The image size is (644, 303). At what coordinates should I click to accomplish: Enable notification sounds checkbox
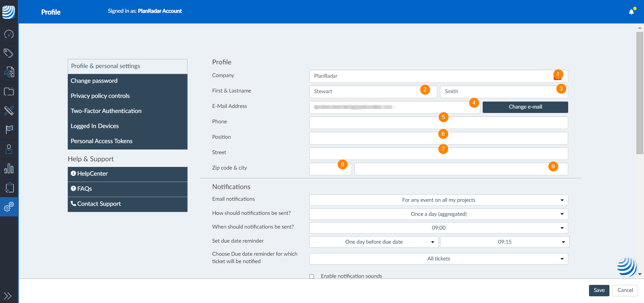click(x=312, y=277)
